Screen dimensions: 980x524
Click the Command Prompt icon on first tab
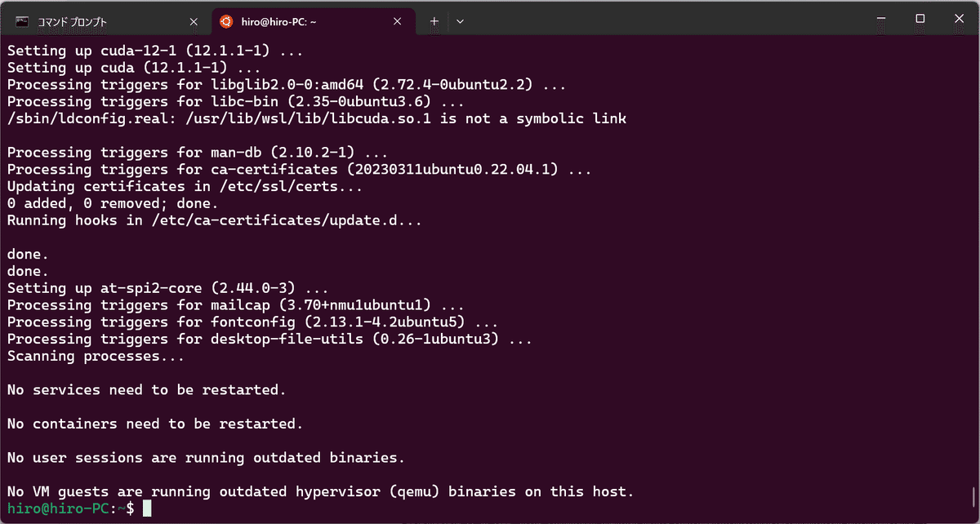(22, 21)
